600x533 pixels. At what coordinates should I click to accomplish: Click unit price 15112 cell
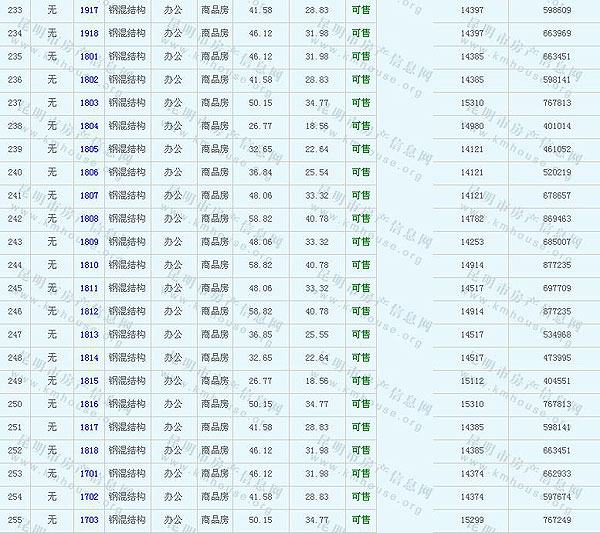(472, 381)
